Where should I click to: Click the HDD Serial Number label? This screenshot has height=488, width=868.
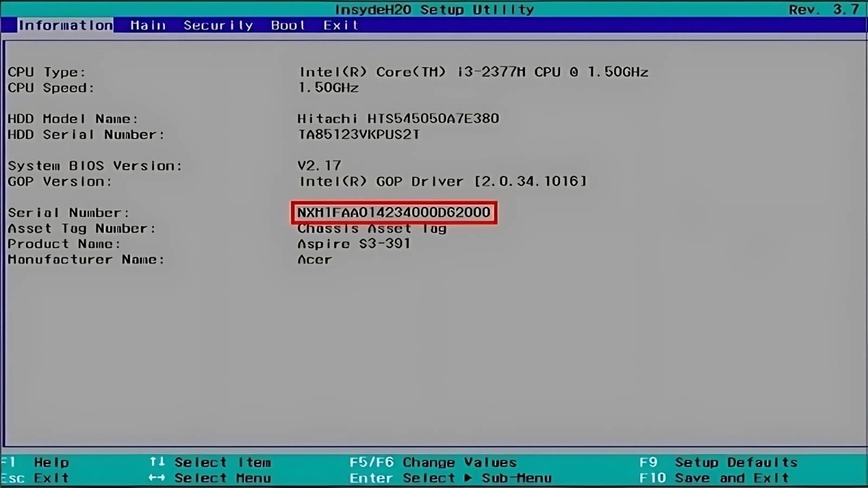(x=86, y=134)
